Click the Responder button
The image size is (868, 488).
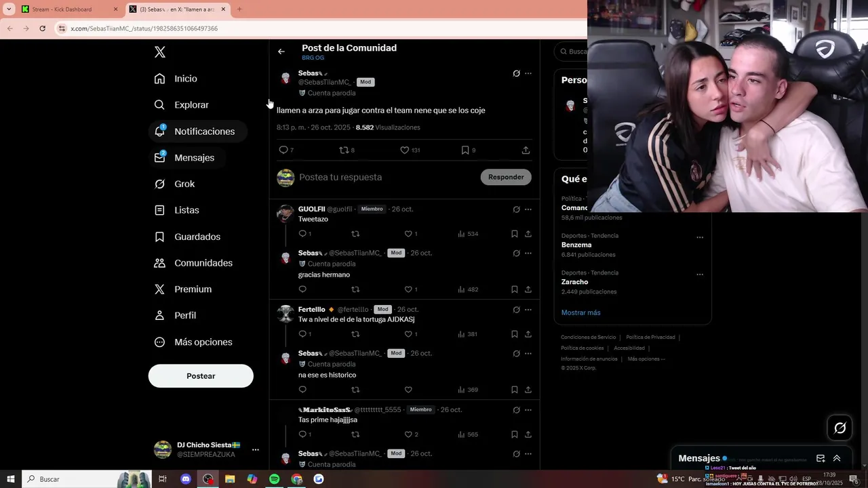click(x=506, y=178)
